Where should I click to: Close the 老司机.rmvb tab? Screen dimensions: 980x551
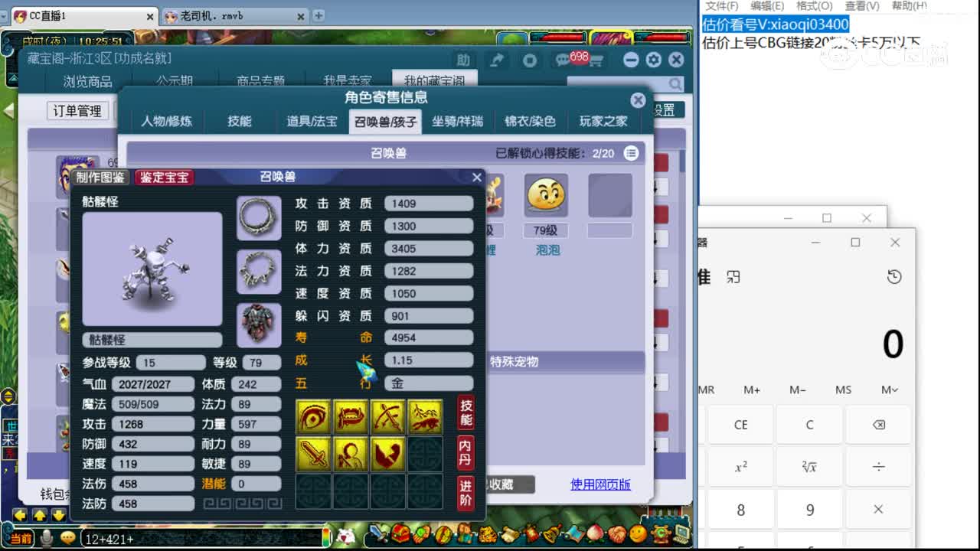click(301, 16)
